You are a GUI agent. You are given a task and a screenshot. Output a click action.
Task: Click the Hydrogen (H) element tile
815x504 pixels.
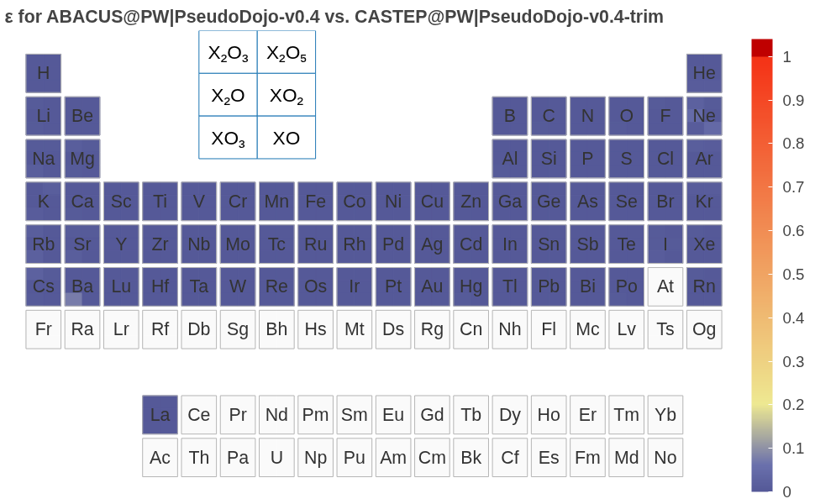pos(43,73)
